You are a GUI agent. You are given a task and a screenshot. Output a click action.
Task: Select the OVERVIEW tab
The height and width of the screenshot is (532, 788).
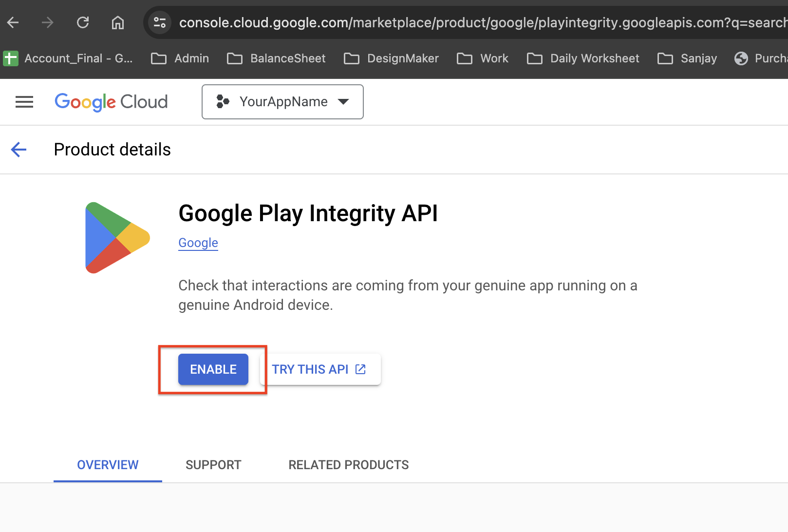click(108, 465)
